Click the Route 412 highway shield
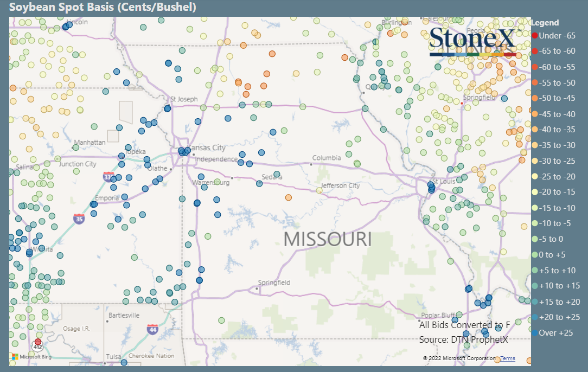Viewport: 588px width, 372px height. (38, 347)
